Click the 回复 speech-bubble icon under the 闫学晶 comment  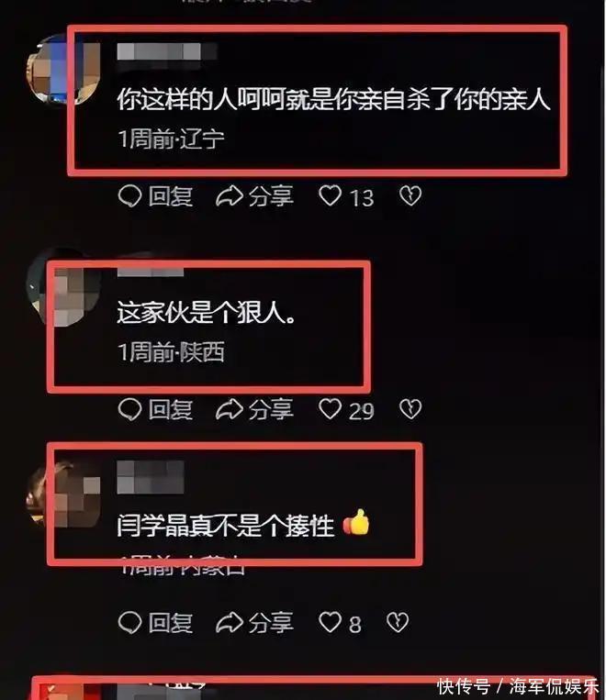(130, 622)
